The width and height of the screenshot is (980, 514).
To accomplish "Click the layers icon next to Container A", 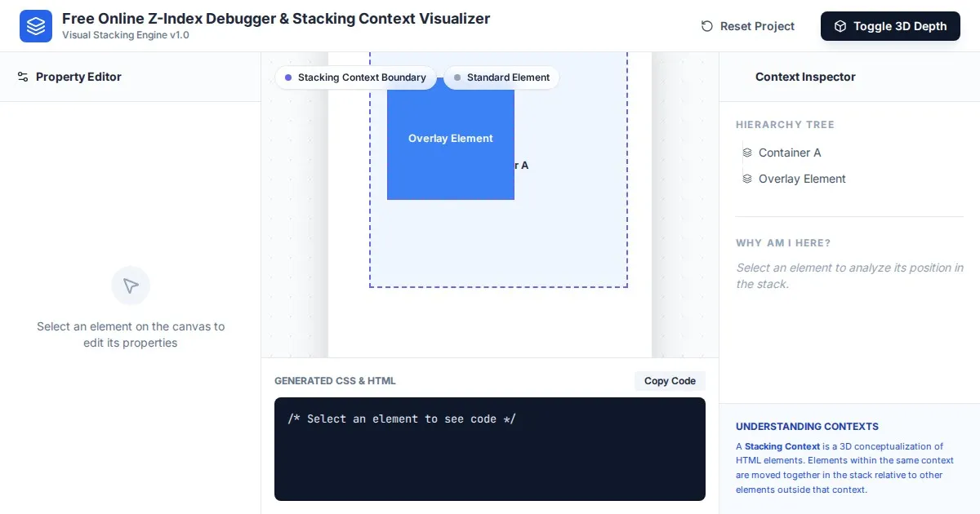I will point(747,153).
